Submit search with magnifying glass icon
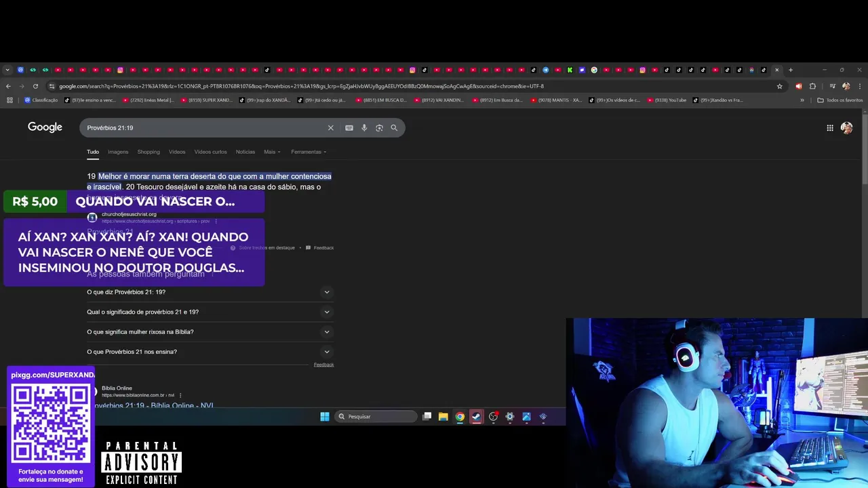Image resolution: width=868 pixels, height=488 pixels. (394, 127)
